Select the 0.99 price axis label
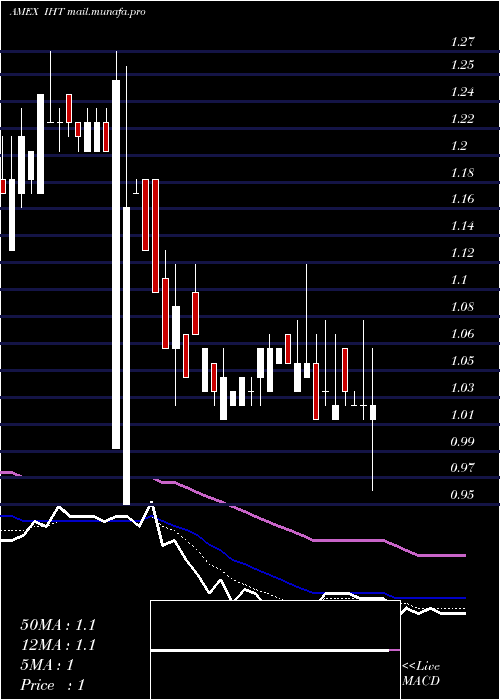This screenshot has height=700, width=500. pyautogui.click(x=462, y=442)
